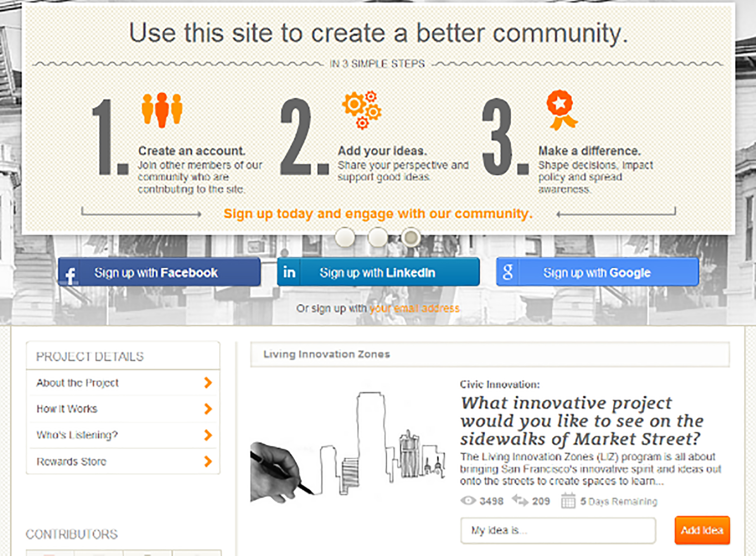Select the third carousel slide dot
The width and height of the screenshot is (756, 556).
point(410,237)
